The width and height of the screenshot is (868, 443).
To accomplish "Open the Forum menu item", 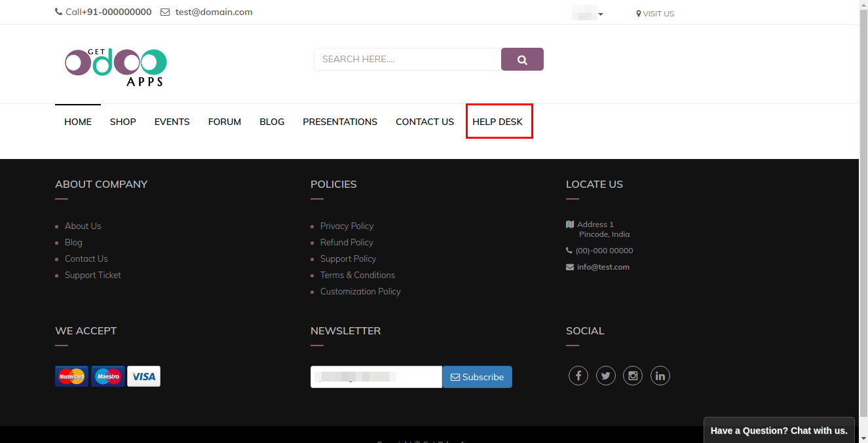I will coord(225,122).
